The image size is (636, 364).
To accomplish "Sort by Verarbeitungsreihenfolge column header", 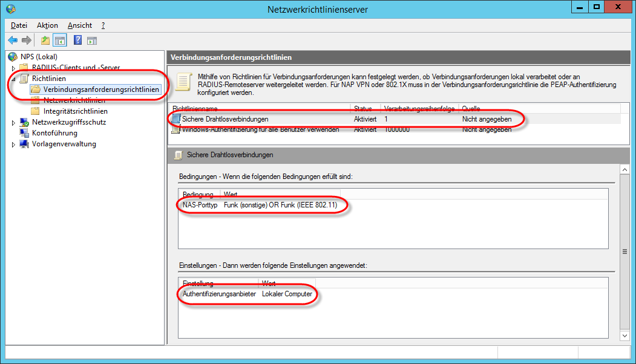I will 419,108.
